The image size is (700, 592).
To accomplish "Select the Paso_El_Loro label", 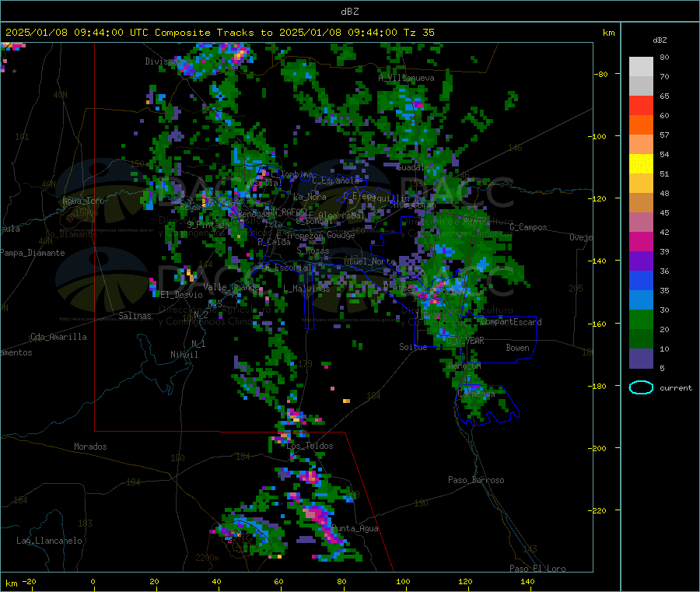I will [x=537, y=569].
